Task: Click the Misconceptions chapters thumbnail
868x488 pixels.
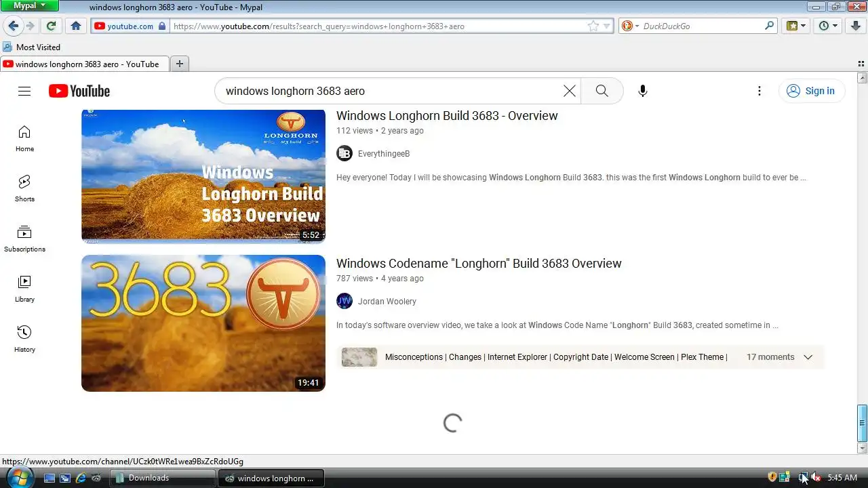Action: 359,357
